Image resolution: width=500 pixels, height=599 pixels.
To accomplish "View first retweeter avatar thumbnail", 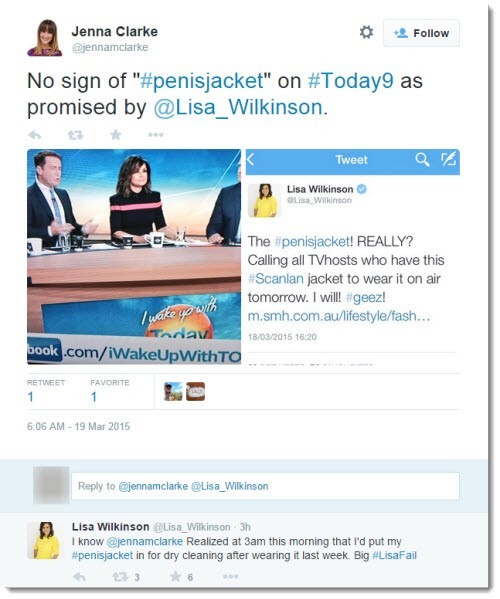I will (x=173, y=392).
